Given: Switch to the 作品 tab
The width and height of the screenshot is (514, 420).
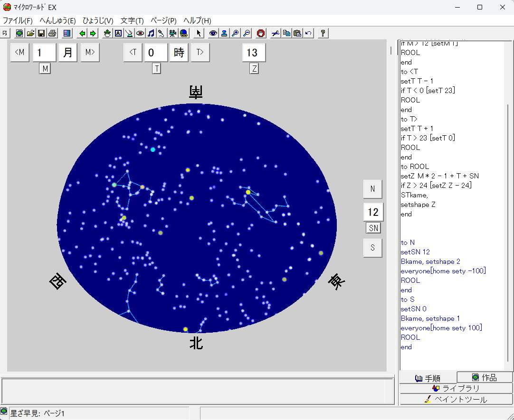Looking at the screenshot, I should coord(485,377).
